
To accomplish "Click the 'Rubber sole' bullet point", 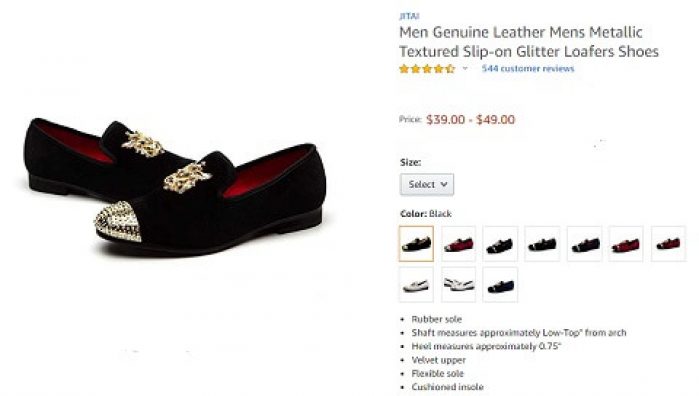I will point(436,319).
